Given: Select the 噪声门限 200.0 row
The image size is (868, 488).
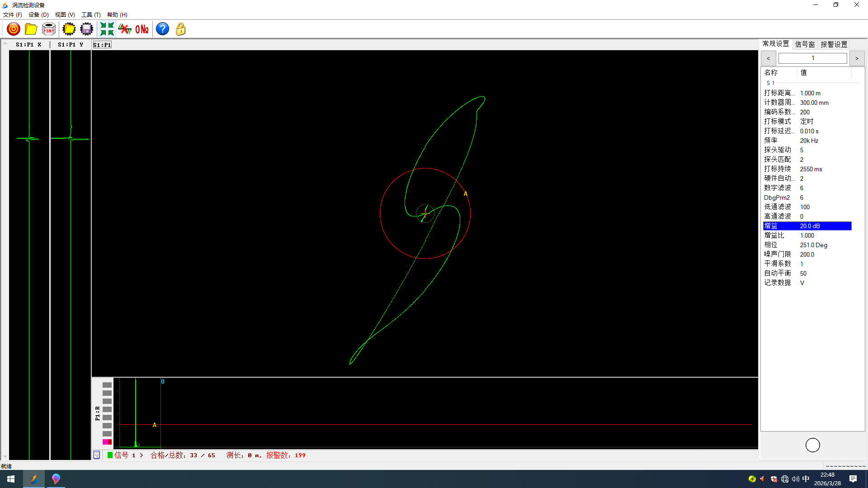Looking at the screenshot, I should point(807,254).
